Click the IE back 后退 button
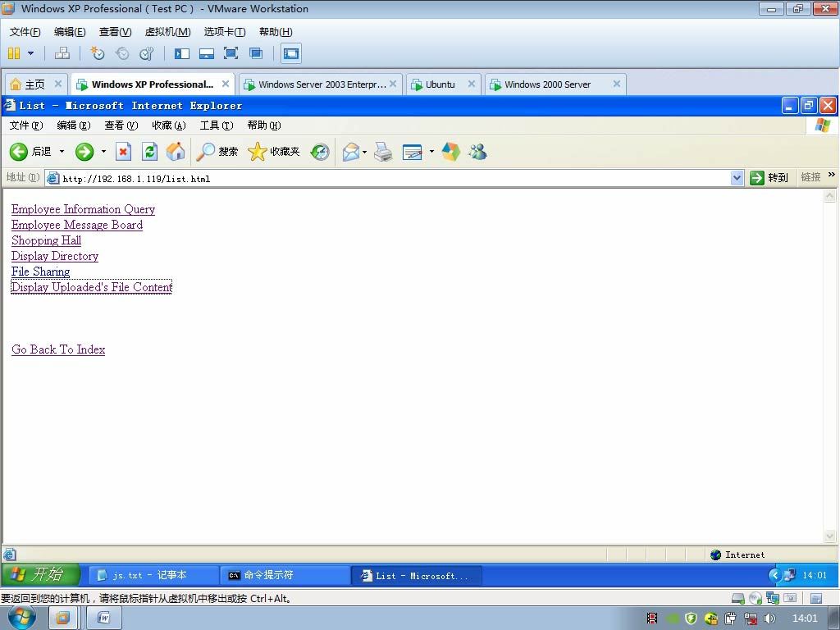Image resolution: width=840 pixels, height=630 pixels. click(x=30, y=152)
